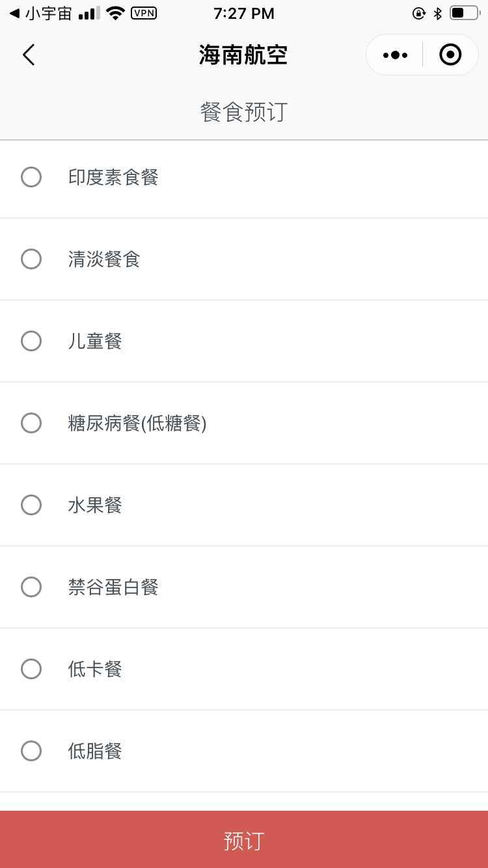Screen dimensions: 488x868
Task: Select the 低卡餐 radio button
Action: pyautogui.click(x=31, y=669)
